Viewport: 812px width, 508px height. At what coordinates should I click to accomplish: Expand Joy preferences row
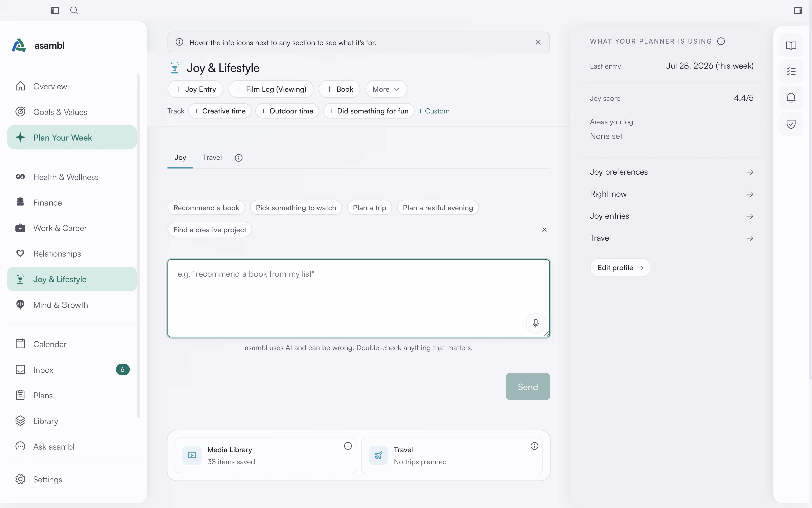[672, 172]
